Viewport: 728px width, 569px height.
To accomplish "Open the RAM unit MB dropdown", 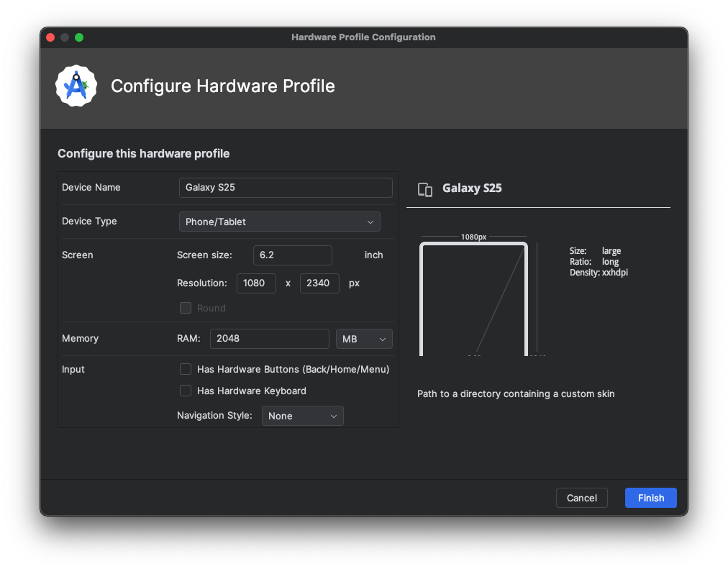I will tap(364, 339).
